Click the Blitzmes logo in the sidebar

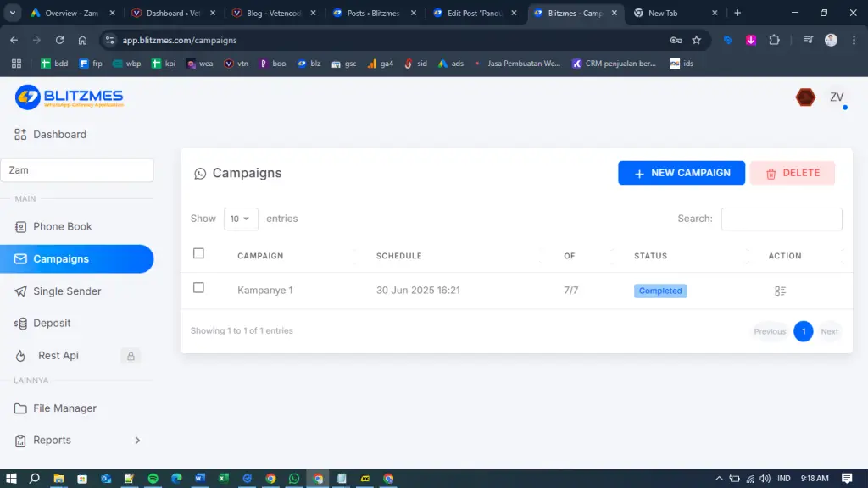pos(70,97)
